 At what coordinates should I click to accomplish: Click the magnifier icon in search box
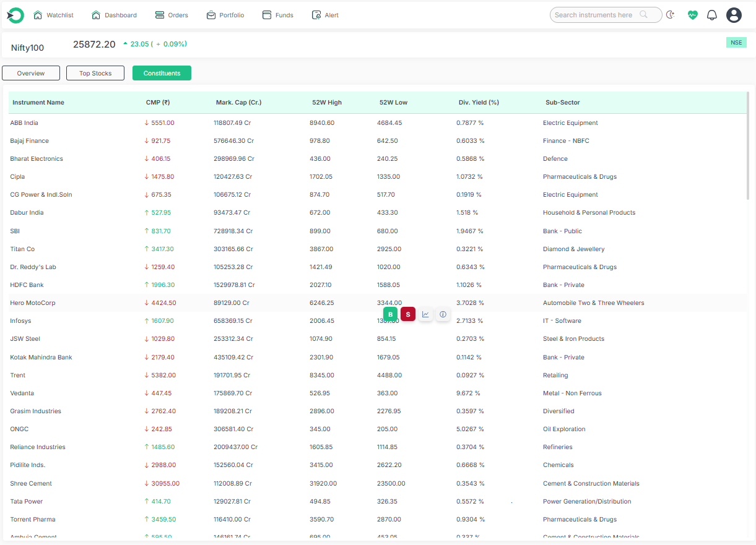644,15
